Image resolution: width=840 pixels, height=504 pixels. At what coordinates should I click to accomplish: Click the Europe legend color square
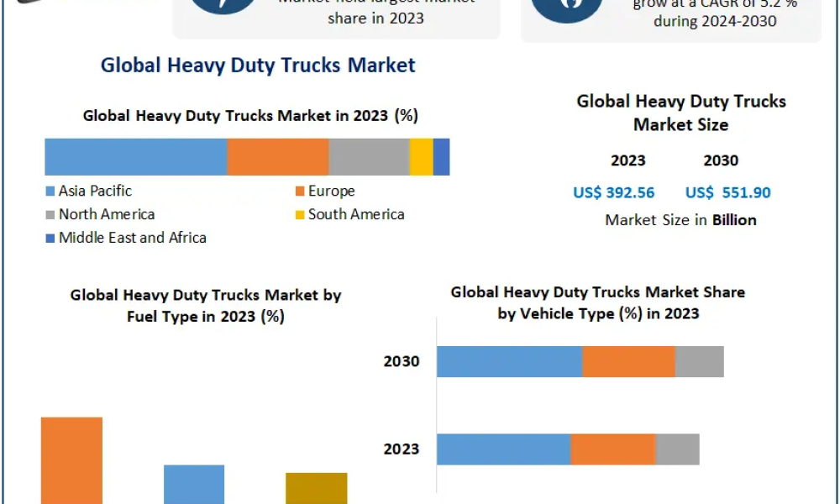coord(300,192)
